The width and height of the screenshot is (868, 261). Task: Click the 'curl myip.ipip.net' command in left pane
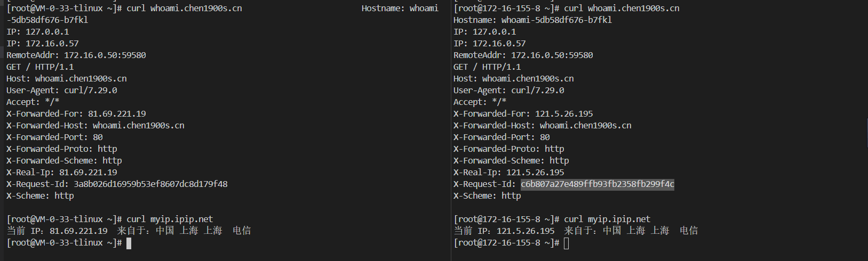coord(170,219)
